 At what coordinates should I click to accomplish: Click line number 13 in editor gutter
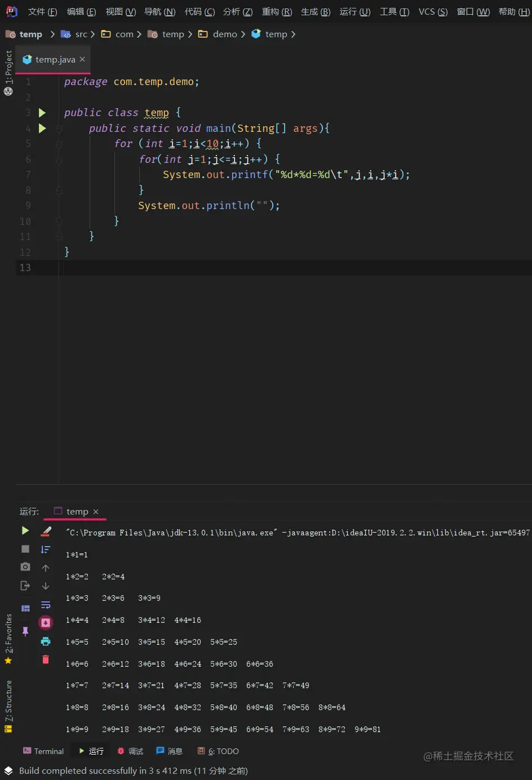point(25,268)
